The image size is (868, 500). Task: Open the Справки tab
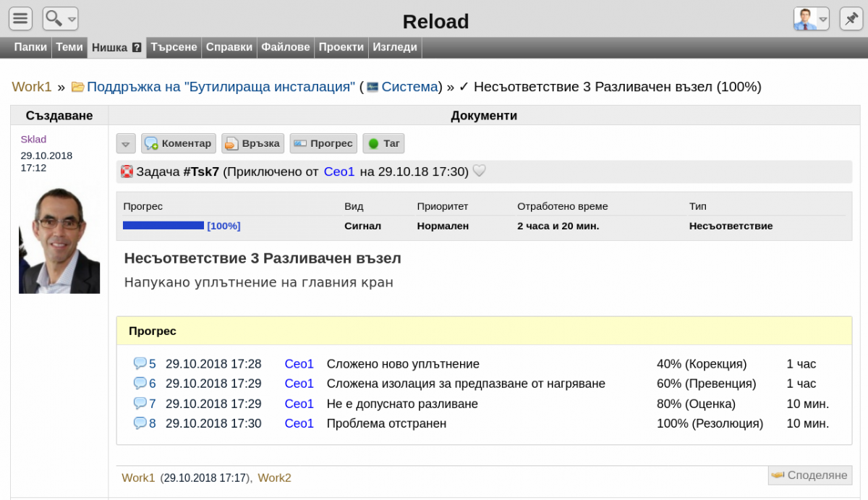pos(229,47)
